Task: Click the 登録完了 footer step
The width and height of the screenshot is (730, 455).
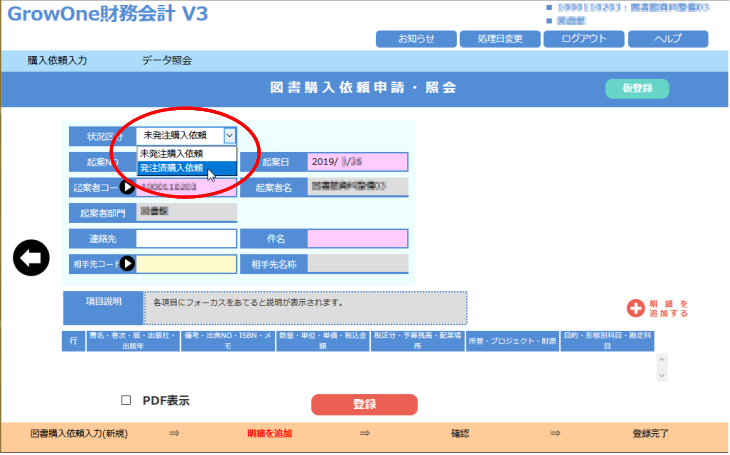Action: tap(650, 434)
